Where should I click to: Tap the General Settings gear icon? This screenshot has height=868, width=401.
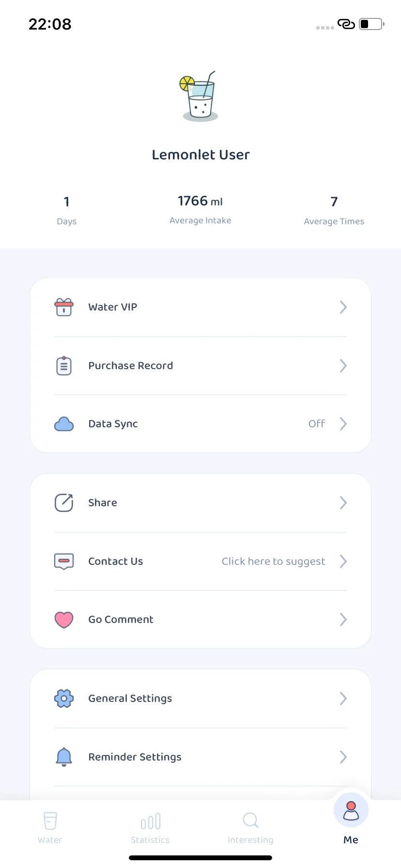click(x=64, y=698)
